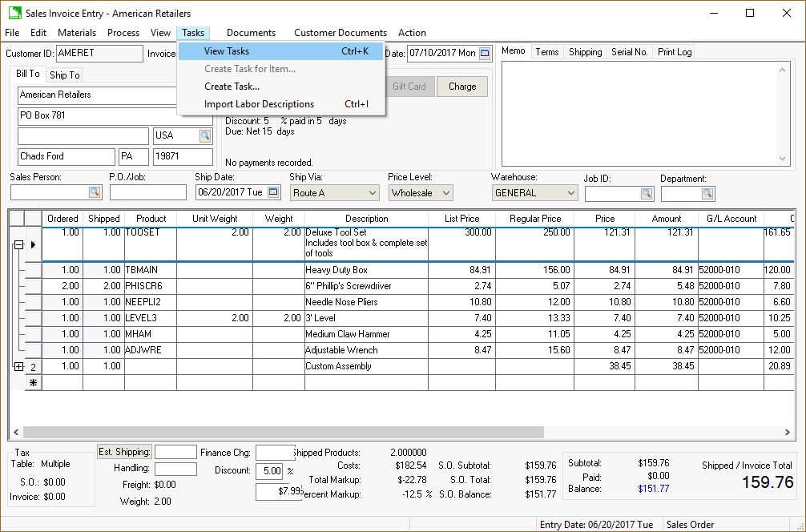Open the Ship Date calendar picker
This screenshot has height=532, width=806.
pyautogui.click(x=273, y=192)
